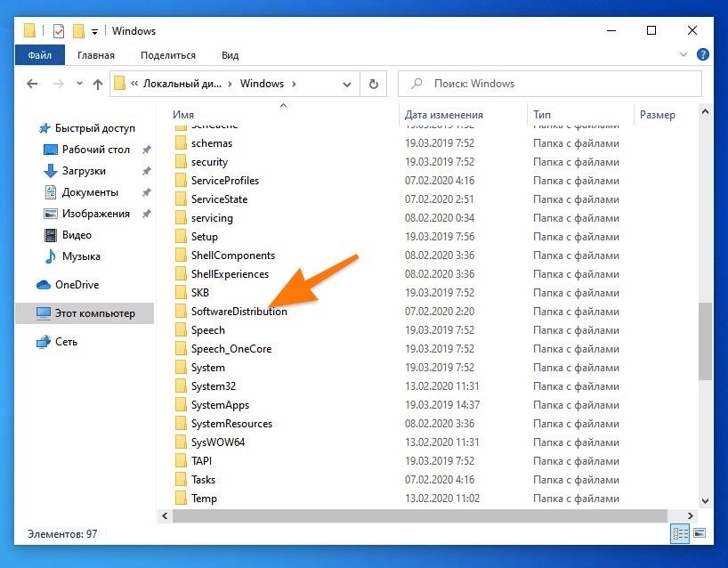Viewport: 728px width, 568px height.
Task: Show previous breadcrumb locations via double chevron
Action: click(x=134, y=84)
